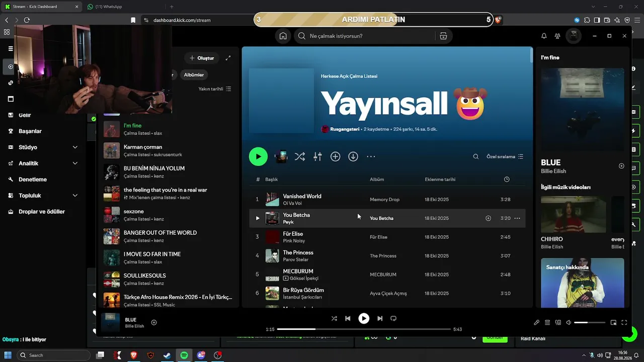The image size is (644, 362).
Task: Open Spotify notifications bell
Action: pos(544,36)
